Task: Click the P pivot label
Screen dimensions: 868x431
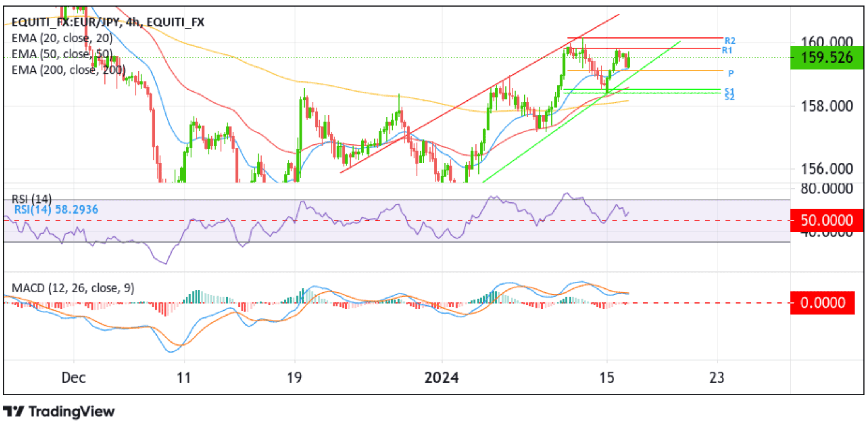Action: (731, 73)
